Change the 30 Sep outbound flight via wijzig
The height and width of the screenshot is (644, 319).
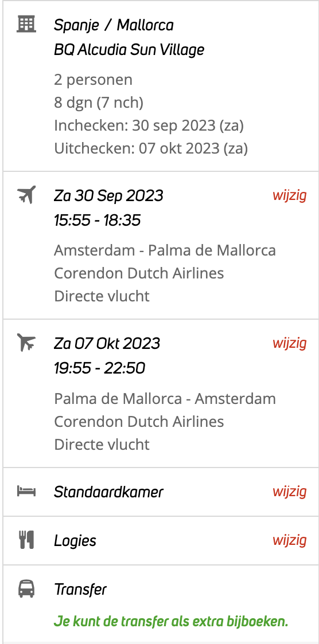[x=289, y=195]
